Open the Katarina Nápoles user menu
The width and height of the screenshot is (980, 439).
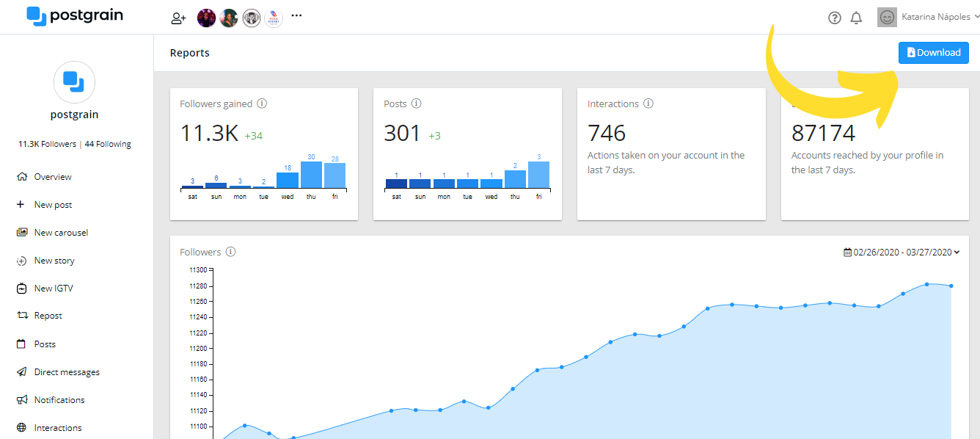click(x=928, y=17)
